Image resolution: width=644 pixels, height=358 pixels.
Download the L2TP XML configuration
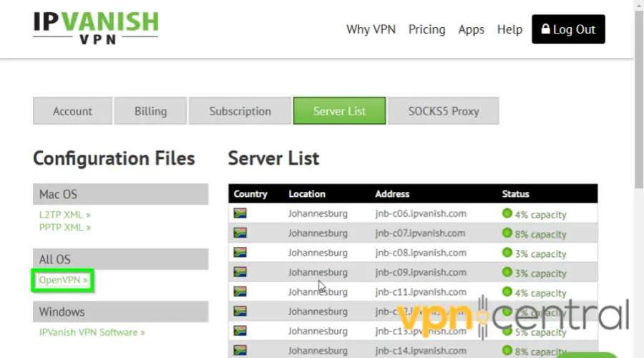(x=65, y=215)
